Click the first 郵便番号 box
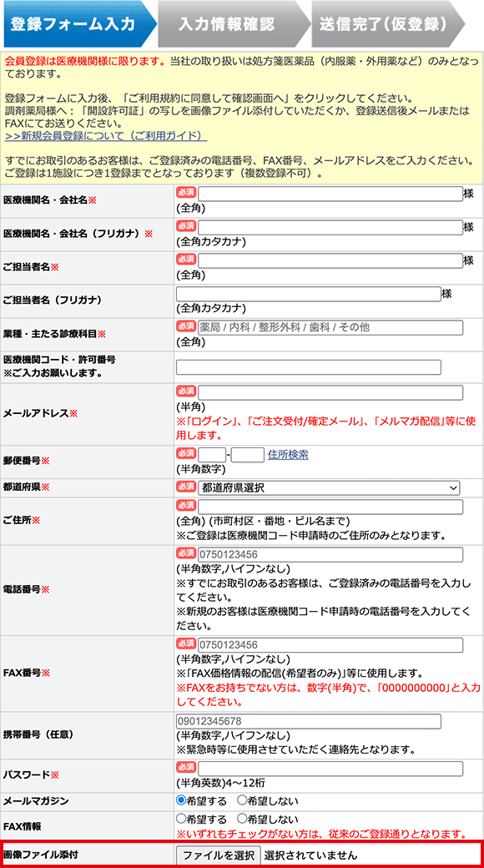 (212, 455)
